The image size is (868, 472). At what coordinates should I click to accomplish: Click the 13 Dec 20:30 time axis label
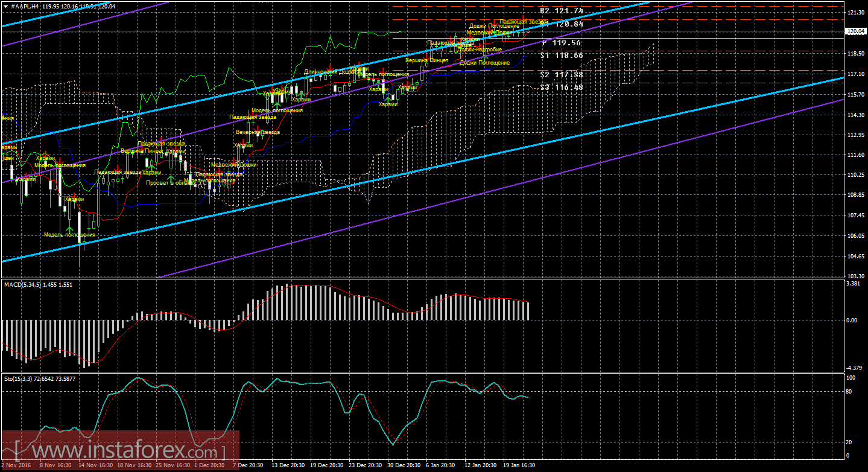point(287,465)
